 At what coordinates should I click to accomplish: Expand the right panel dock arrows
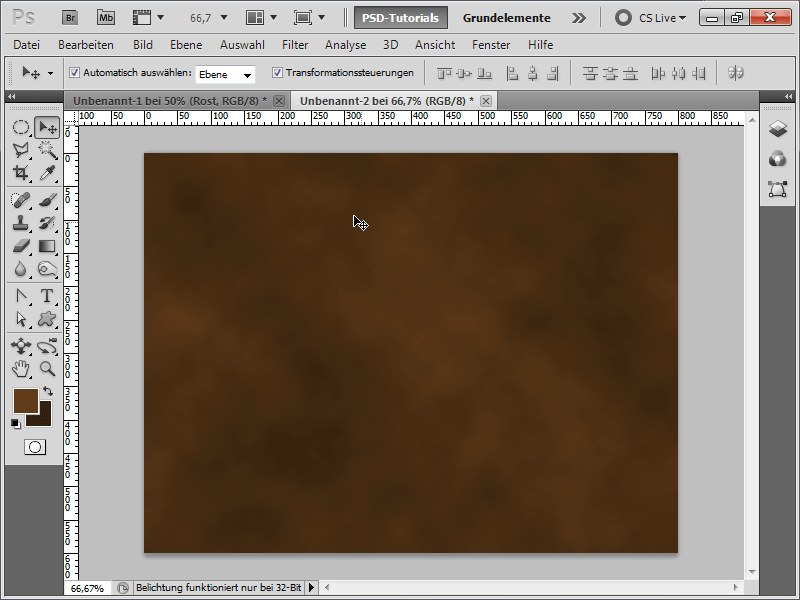point(788,96)
